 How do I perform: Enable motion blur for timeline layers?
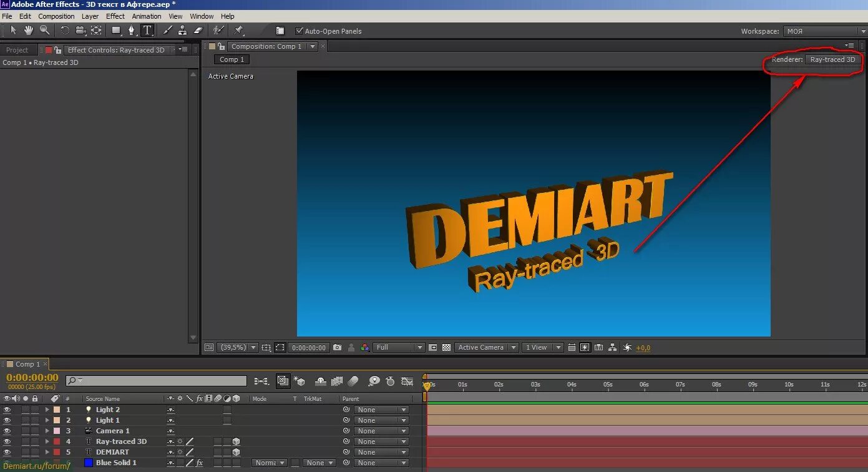[x=353, y=381]
